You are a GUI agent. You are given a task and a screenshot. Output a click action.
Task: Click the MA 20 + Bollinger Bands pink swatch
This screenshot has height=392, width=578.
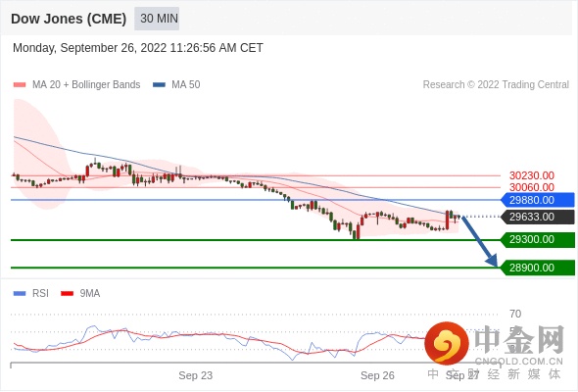pos(20,85)
